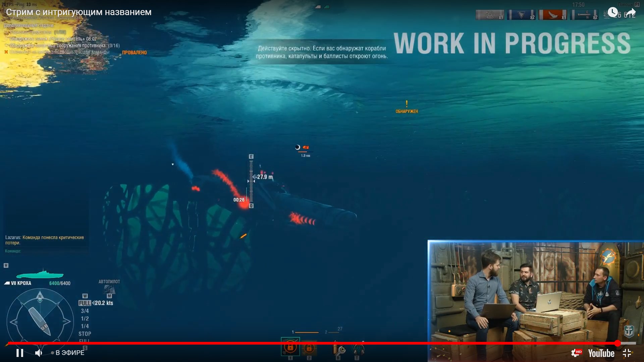The image size is (644, 362).
Task: Open the video on YouTube via the logo
Action: click(601, 353)
